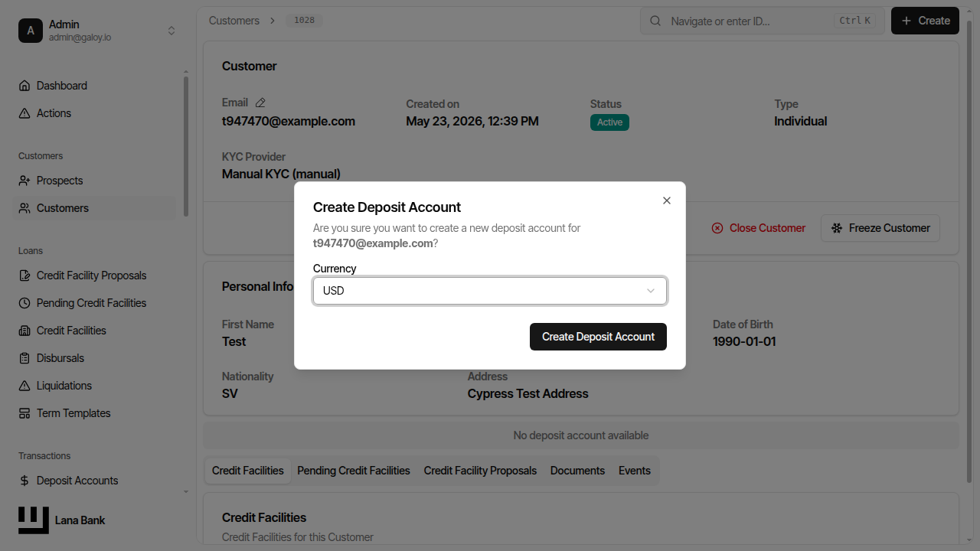The image size is (980, 551).
Task: Click the Close Customer button
Action: coord(759,228)
